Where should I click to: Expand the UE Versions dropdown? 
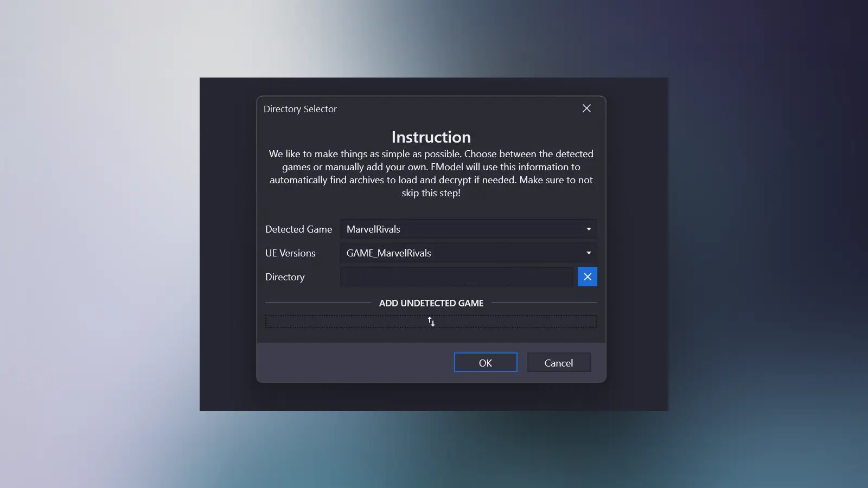(588, 253)
